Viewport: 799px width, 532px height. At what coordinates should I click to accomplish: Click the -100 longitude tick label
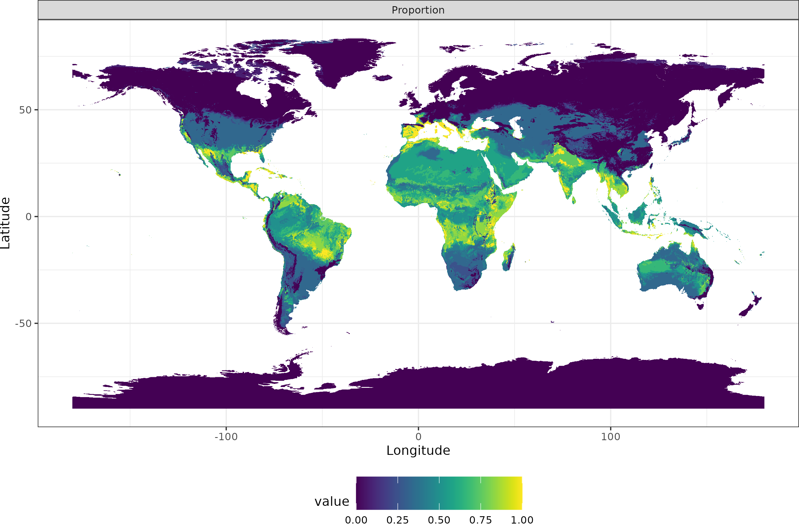coord(226,437)
